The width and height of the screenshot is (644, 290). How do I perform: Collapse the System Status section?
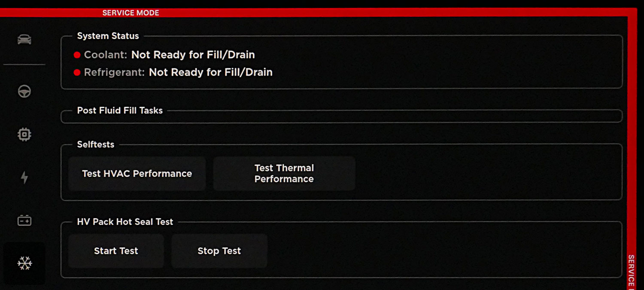107,36
